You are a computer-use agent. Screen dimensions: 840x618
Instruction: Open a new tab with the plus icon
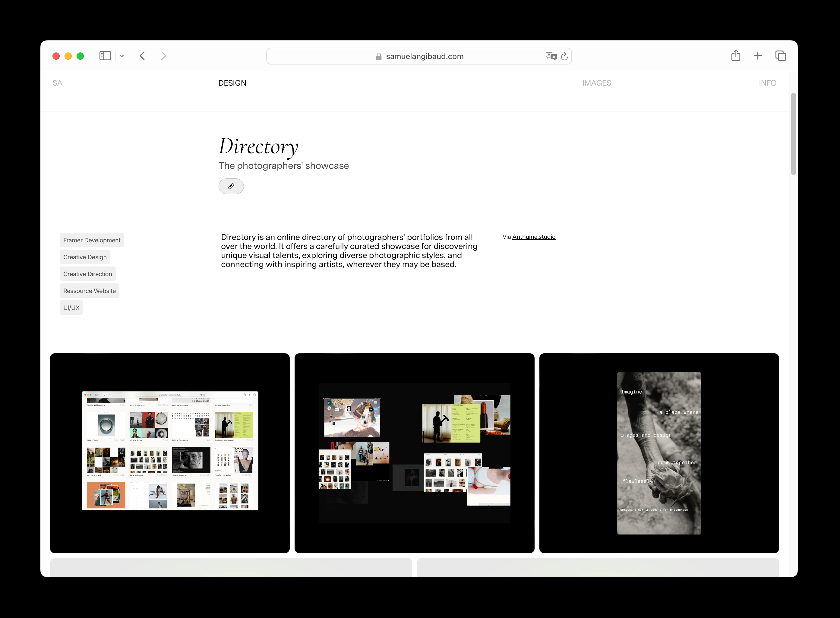[x=758, y=55]
